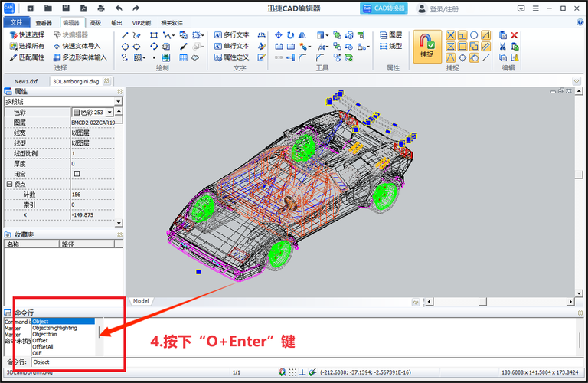Toggle the 闭合 (closed) checkbox
Viewport: 588px width, 383px height.
point(77,174)
